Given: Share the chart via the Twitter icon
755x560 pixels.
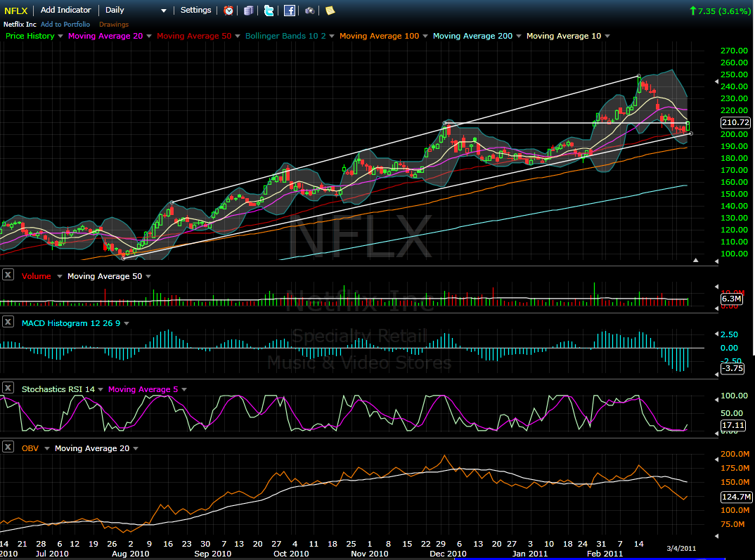Looking at the screenshot, I should click(269, 10).
